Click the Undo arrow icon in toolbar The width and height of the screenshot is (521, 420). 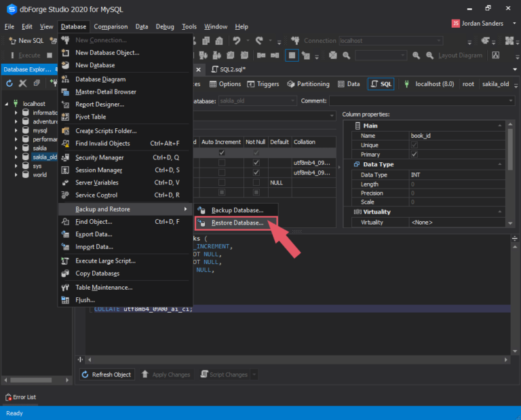(237, 41)
